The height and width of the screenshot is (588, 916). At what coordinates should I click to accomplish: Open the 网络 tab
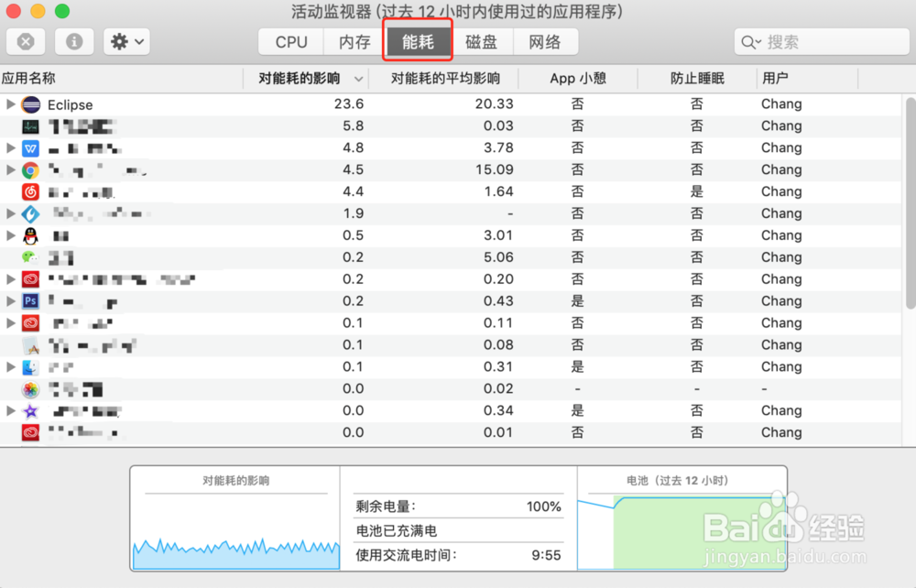pyautogui.click(x=546, y=41)
